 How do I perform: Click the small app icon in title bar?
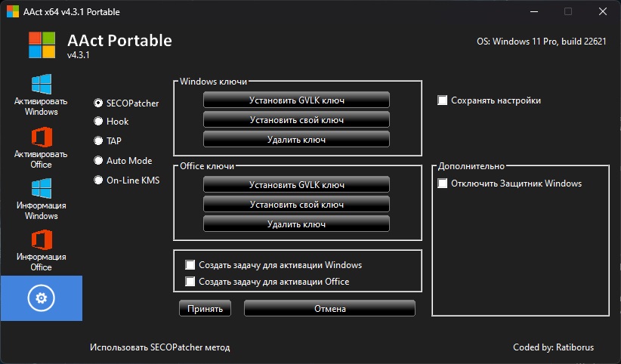click(13, 12)
